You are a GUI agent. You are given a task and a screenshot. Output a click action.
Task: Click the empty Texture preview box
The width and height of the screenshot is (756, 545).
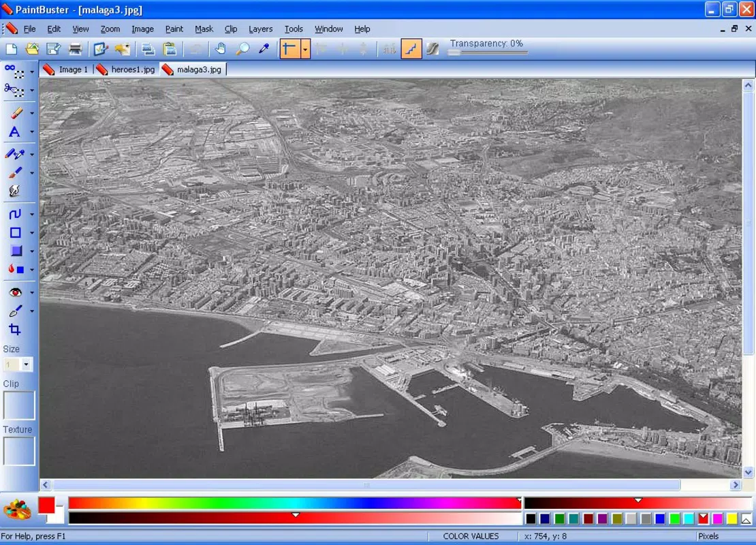(19, 451)
